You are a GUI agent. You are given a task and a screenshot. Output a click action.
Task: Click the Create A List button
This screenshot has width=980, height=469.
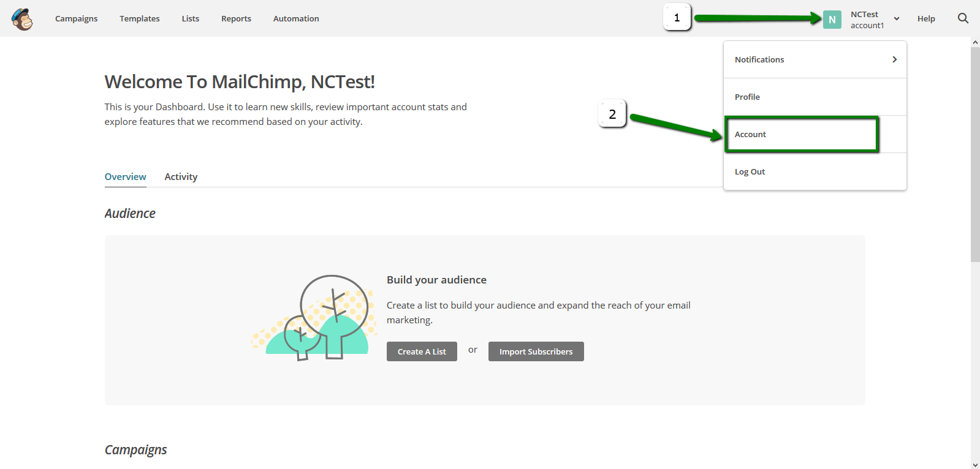(x=422, y=351)
